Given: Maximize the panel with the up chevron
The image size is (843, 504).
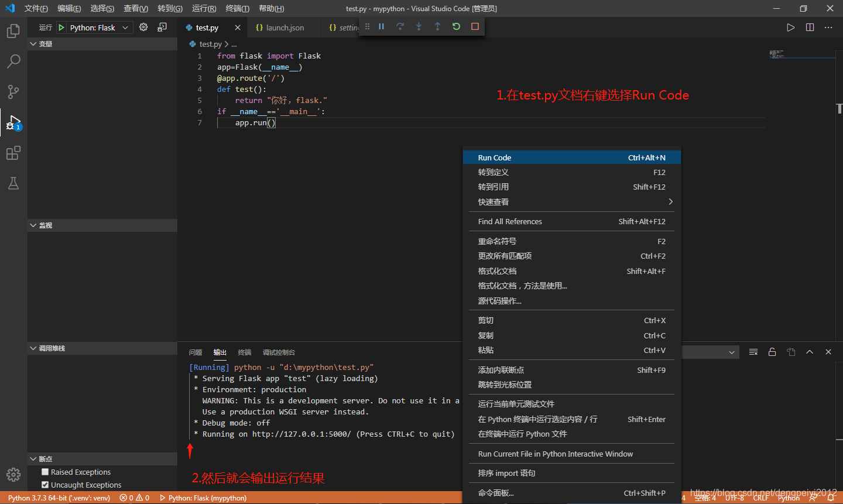Looking at the screenshot, I should click(810, 352).
